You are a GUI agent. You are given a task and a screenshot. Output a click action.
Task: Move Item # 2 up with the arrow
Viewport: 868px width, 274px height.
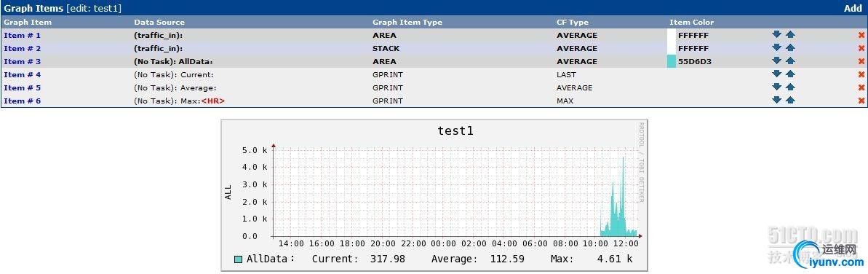790,47
